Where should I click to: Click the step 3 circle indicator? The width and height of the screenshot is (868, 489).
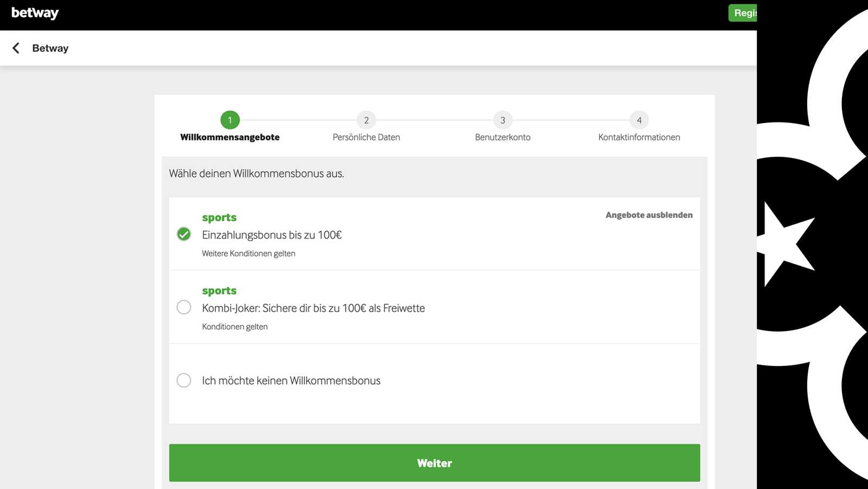(x=503, y=120)
